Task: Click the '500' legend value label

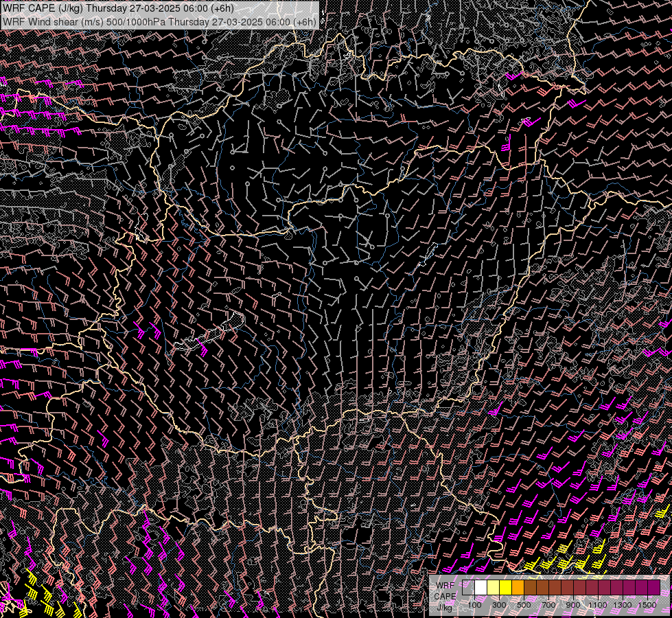Action: pyautogui.click(x=524, y=605)
